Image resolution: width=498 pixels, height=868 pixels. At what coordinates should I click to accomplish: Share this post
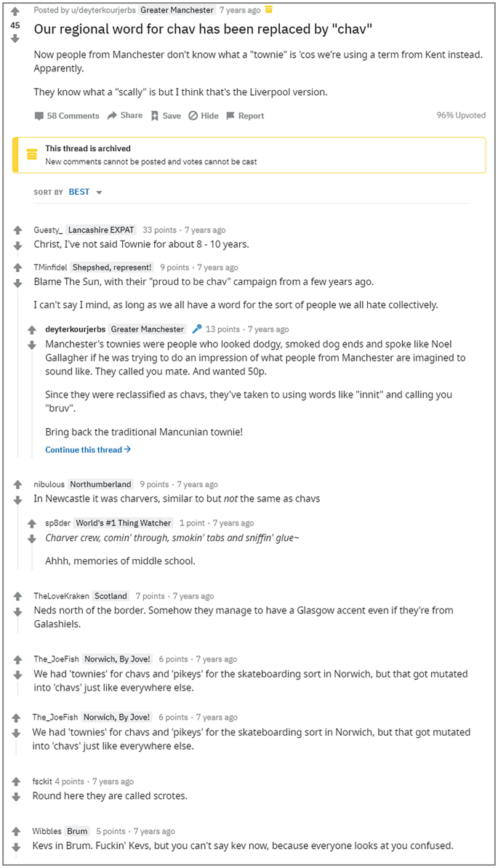pos(125,115)
